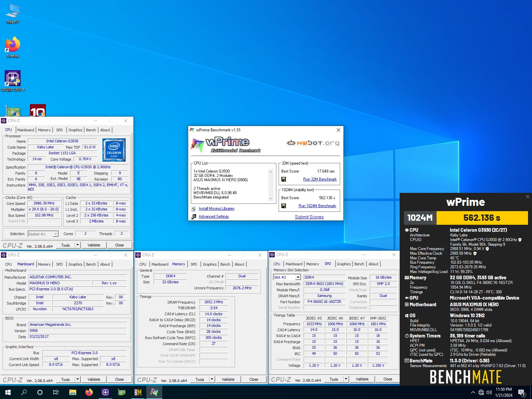Launch Firefox from desktop shortcut
The image size is (532, 399).
pyautogui.click(x=13, y=47)
